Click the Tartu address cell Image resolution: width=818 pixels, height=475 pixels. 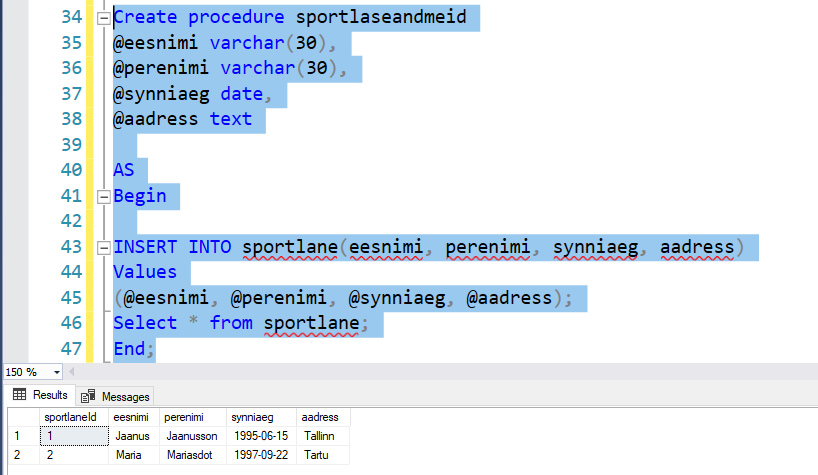316,455
